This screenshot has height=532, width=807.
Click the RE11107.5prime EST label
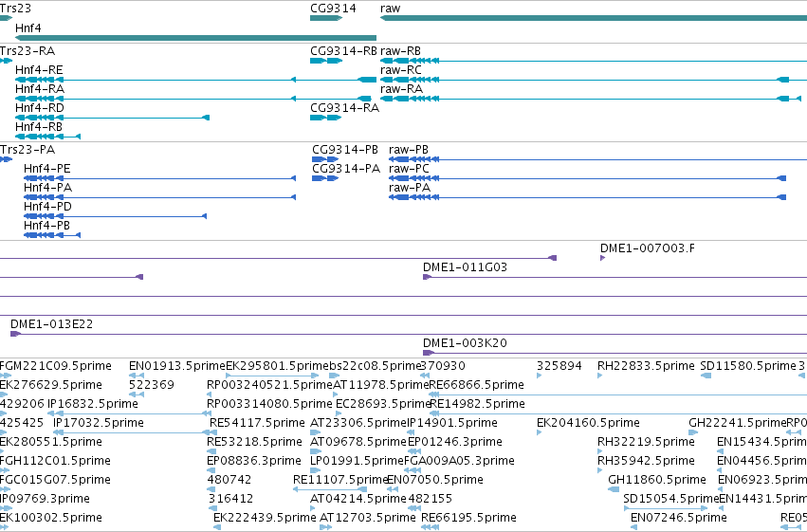click(x=340, y=480)
